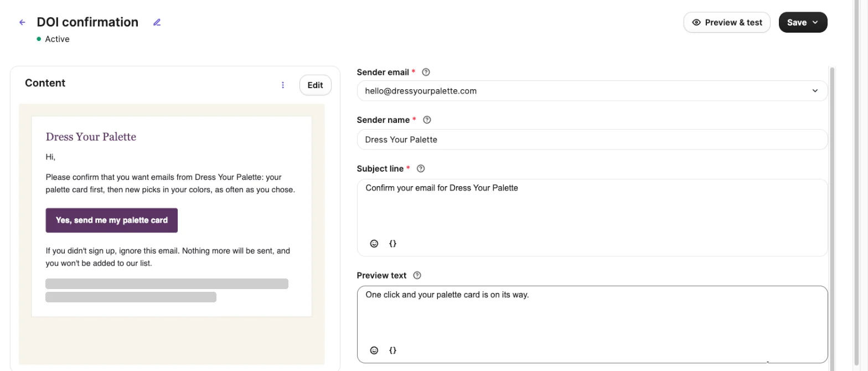Focus the Preview text text area

point(592,324)
